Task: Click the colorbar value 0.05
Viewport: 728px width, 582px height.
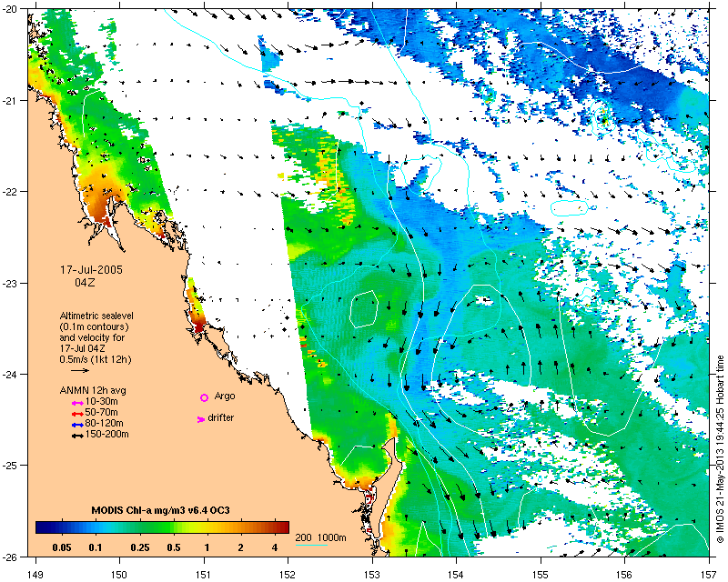Action: [x=62, y=547]
